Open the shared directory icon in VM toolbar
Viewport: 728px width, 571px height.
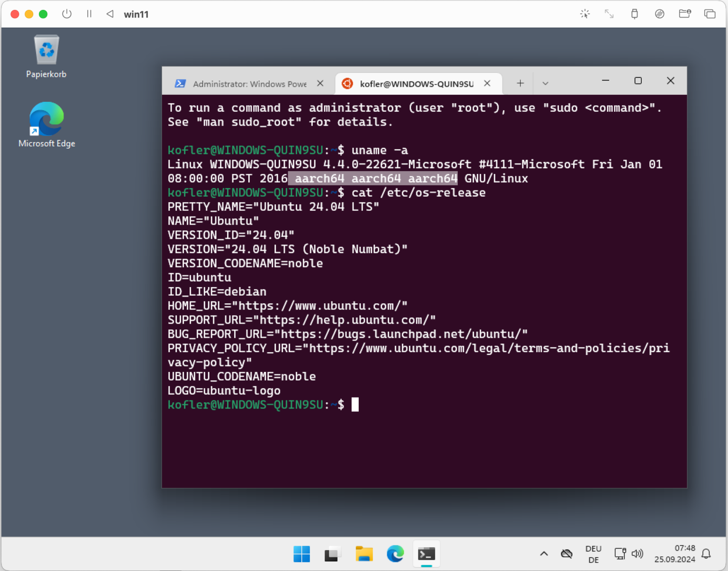click(x=684, y=14)
